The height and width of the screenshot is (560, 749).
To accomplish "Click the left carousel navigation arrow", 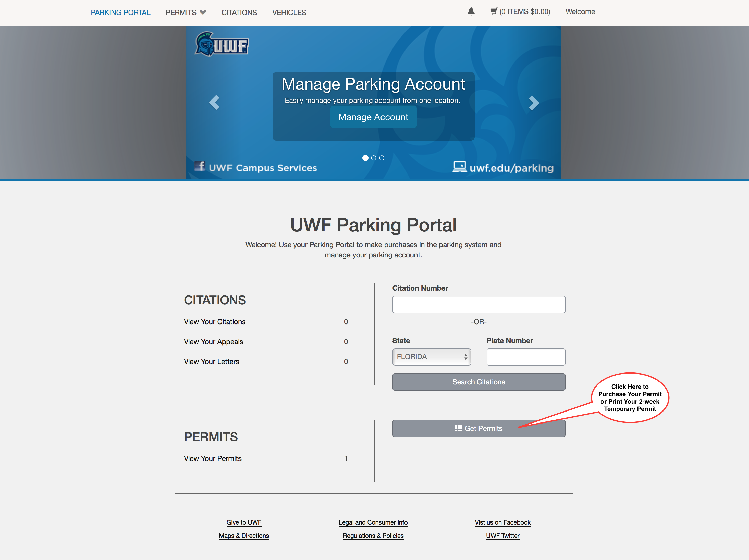I will click(x=215, y=103).
